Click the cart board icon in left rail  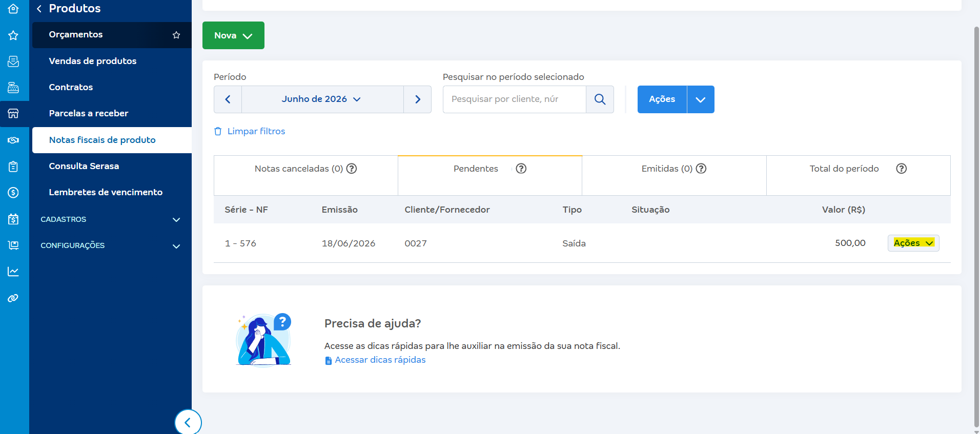pyautogui.click(x=13, y=245)
